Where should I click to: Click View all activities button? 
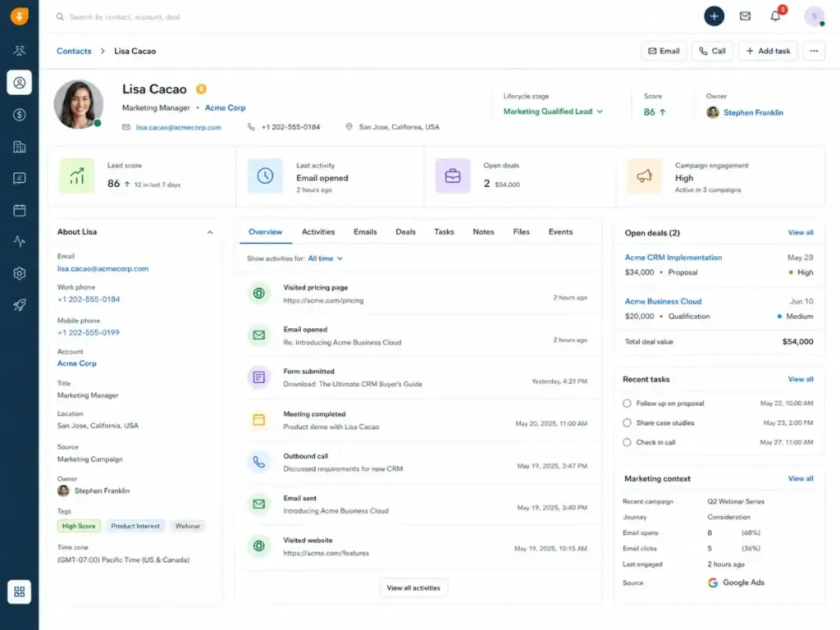413,587
